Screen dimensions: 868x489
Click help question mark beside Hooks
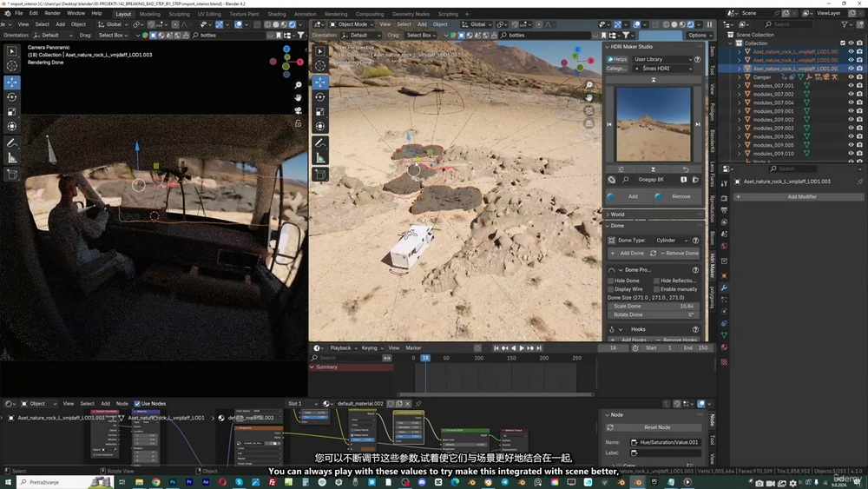point(695,329)
